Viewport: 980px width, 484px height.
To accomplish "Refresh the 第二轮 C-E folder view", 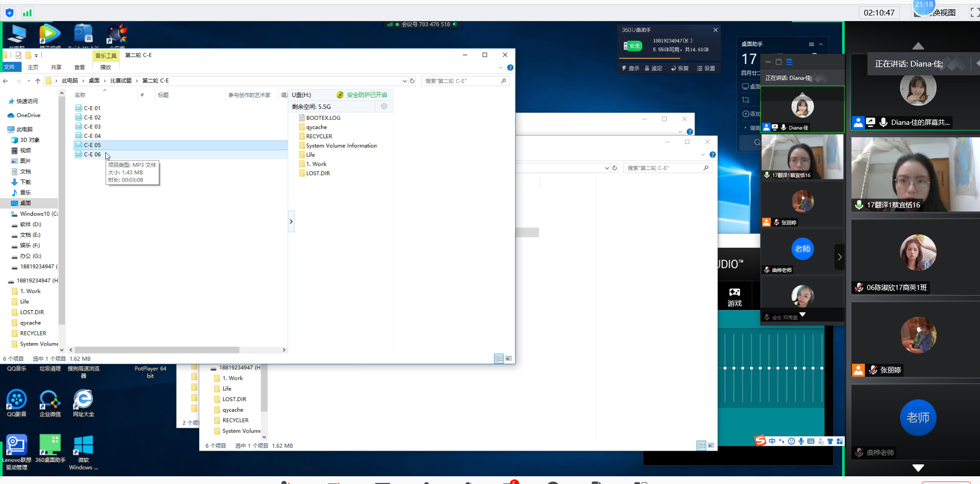I will point(412,81).
